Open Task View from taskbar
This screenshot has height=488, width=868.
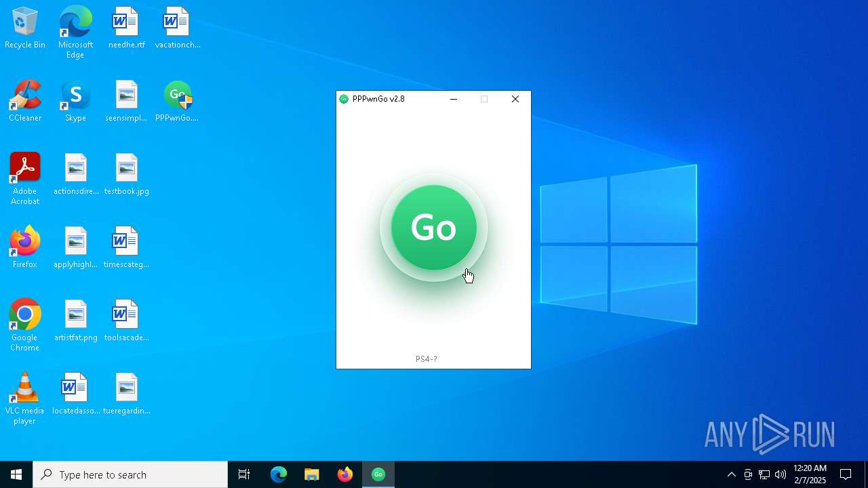click(x=244, y=474)
